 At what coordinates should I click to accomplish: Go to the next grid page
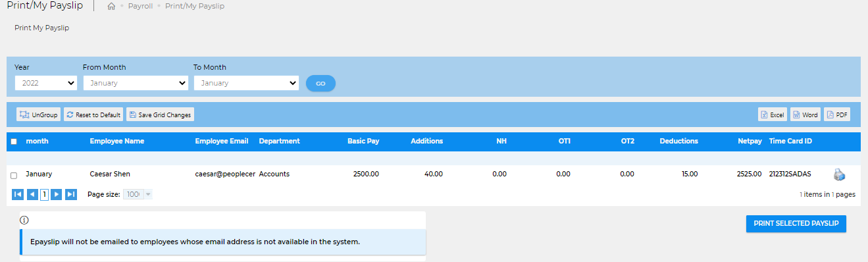click(57, 194)
